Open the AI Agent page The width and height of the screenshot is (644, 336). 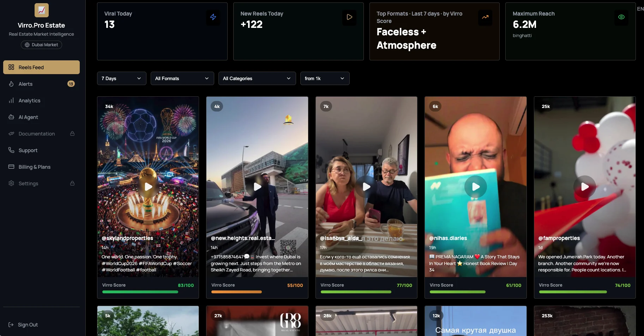[41, 117]
